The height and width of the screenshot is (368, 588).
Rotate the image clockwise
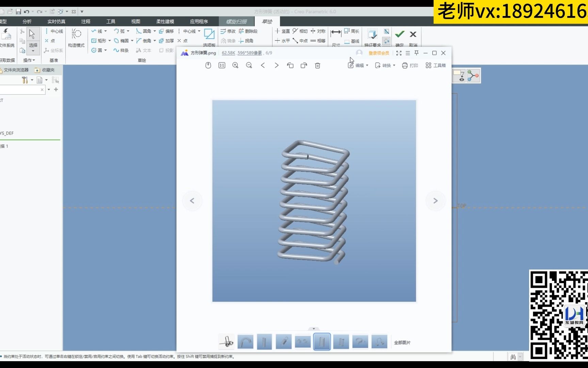point(304,65)
